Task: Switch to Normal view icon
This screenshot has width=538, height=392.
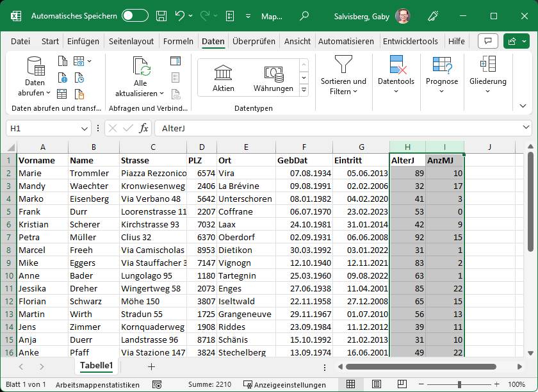Action: click(350, 384)
